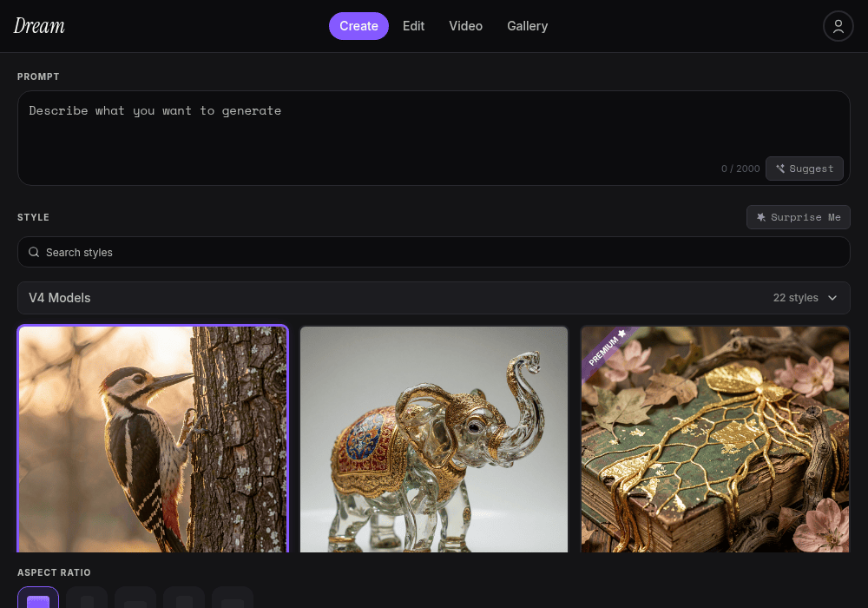Click the magnifier icon in Search styles
Screen dimensions: 868x608
tap(34, 252)
